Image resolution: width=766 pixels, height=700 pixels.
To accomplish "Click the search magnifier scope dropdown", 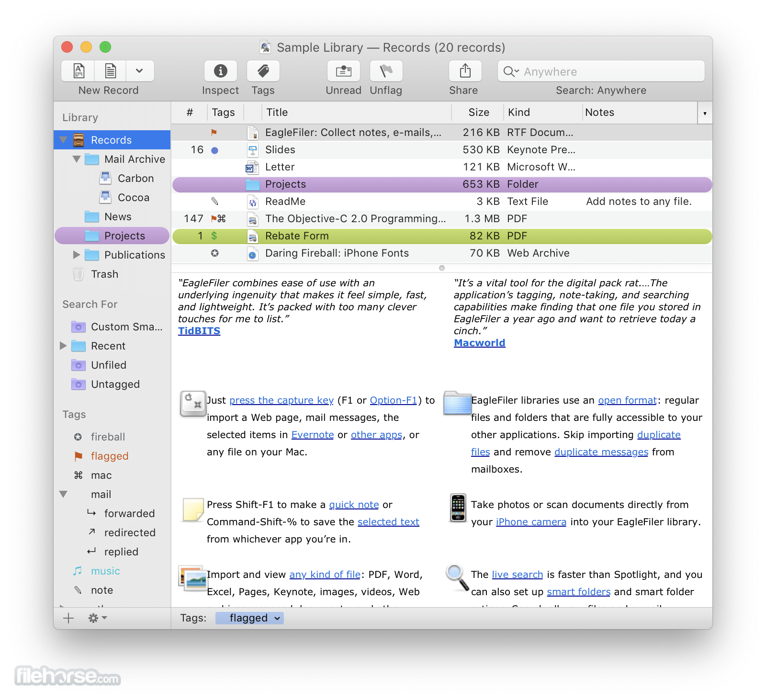I will [511, 71].
